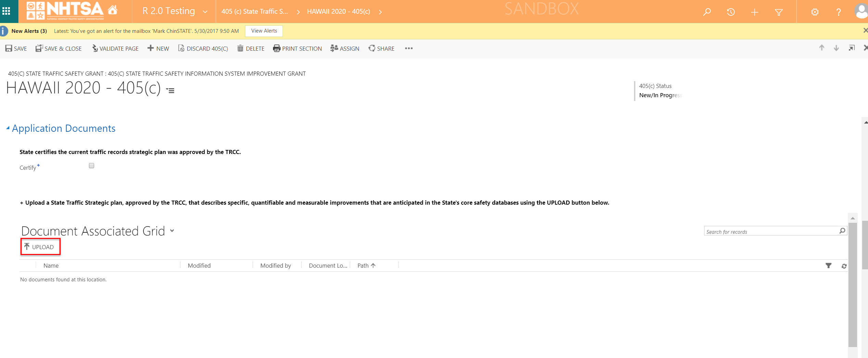Open settings gear icon
Screen dimensions: 868x358
[815, 12]
